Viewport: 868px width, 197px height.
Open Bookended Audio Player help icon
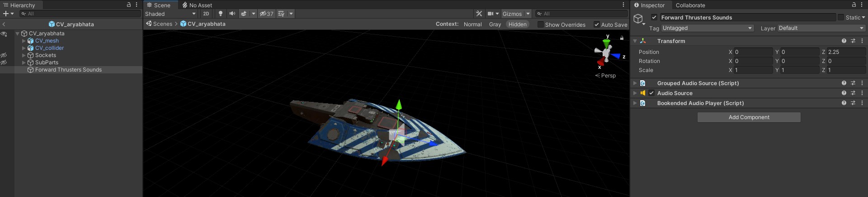[844, 103]
